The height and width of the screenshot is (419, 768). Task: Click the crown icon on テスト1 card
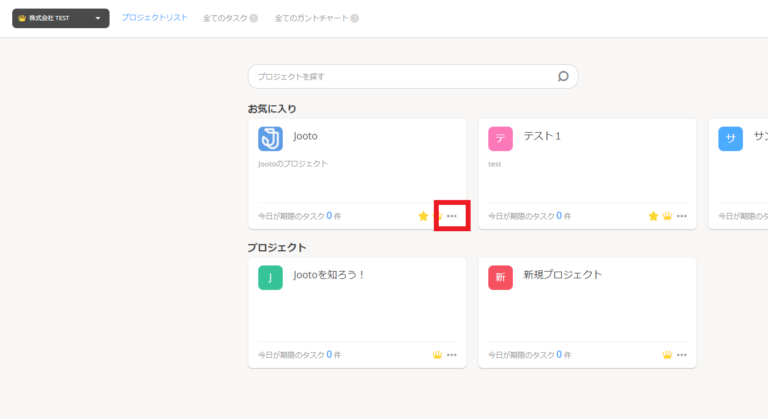coord(667,215)
